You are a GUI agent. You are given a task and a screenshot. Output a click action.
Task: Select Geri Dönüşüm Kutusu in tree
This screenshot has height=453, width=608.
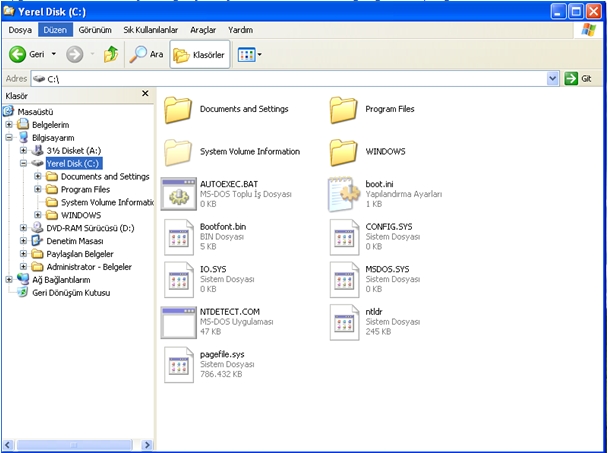coord(71,293)
